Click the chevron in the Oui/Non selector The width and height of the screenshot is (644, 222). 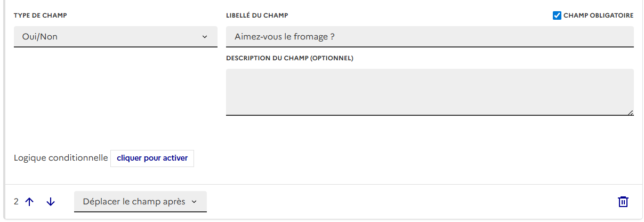(x=205, y=37)
